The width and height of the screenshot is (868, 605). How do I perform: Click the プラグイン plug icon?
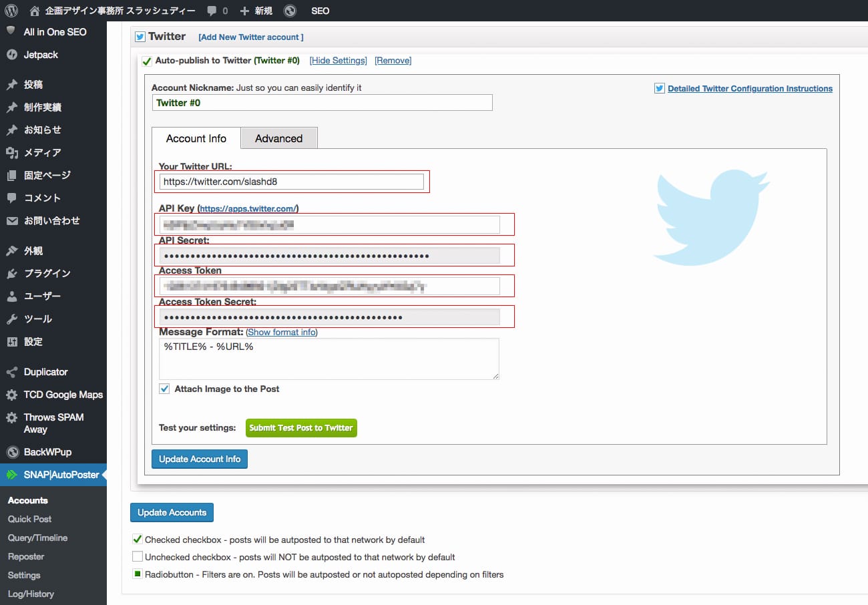[11, 274]
